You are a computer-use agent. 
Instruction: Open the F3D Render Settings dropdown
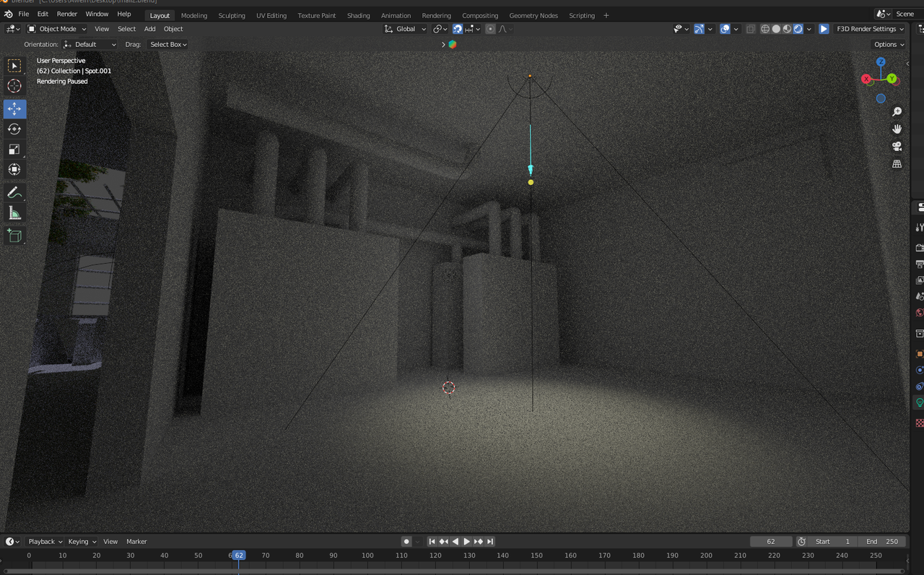click(x=870, y=29)
